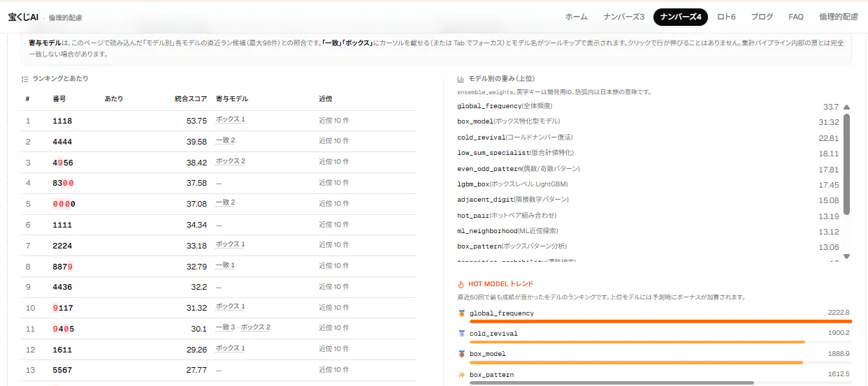Click the weights list scrollbar thumb

pos(847,164)
